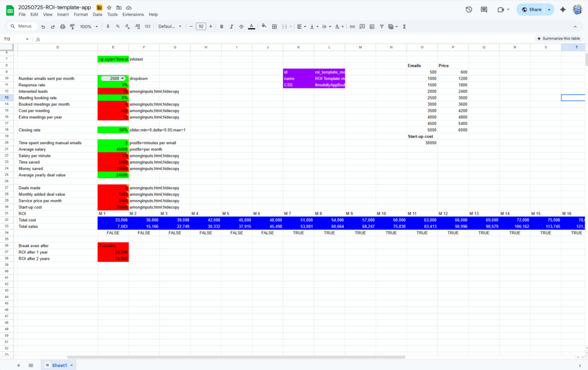Open the text rotation dropdown
Image resolution: width=588 pixels, height=370 pixels.
[339, 26]
